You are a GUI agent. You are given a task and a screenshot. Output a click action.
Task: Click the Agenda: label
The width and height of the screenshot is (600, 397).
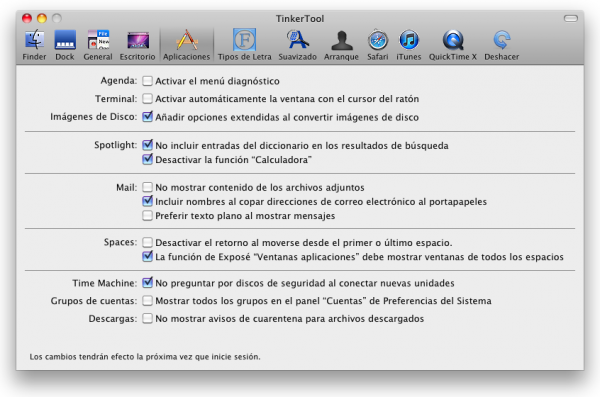[x=119, y=81]
